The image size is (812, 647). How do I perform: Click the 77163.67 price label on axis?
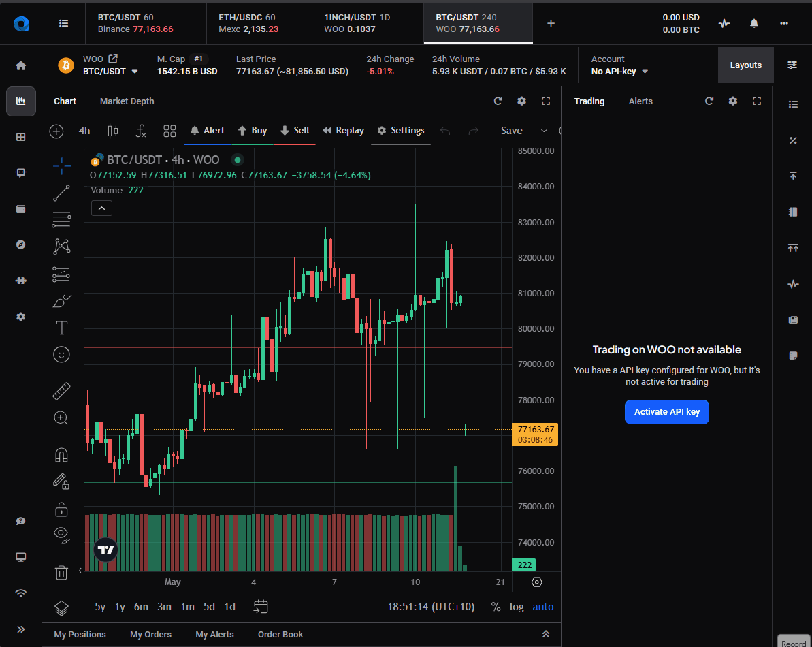[535, 430]
